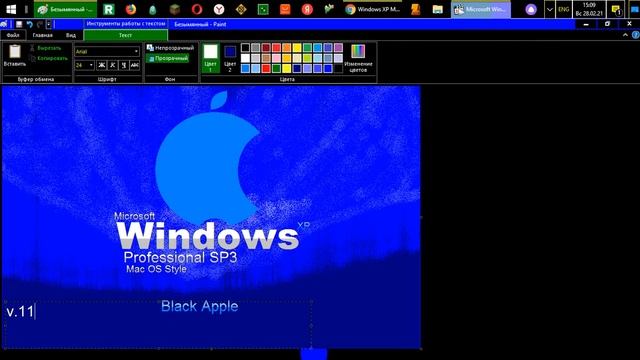Open the notification center icon
This screenshot has width=640, height=360.
click(616, 9)
